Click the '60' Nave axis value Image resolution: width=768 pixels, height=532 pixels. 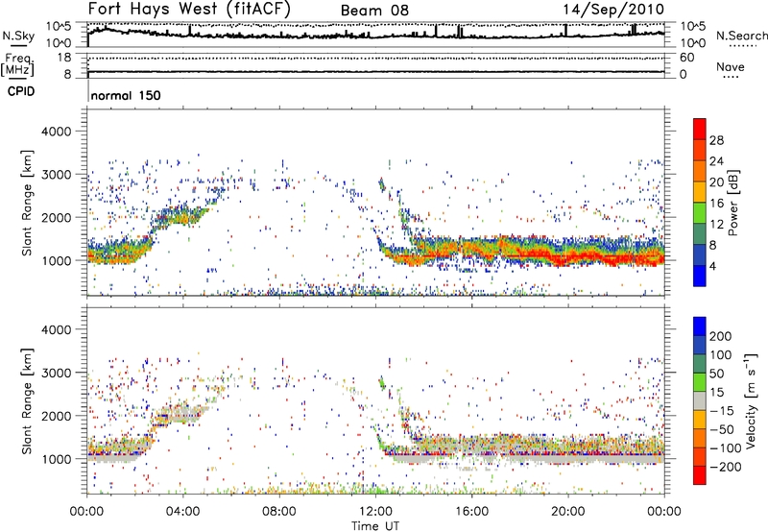point(686,58)
